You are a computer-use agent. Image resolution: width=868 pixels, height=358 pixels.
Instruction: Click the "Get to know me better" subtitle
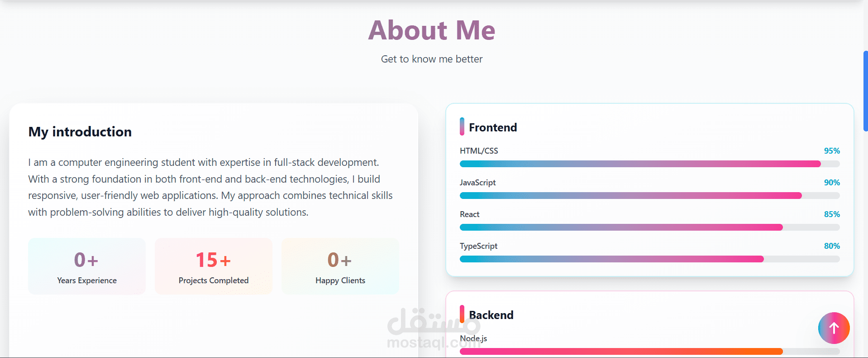click(432, 59)
